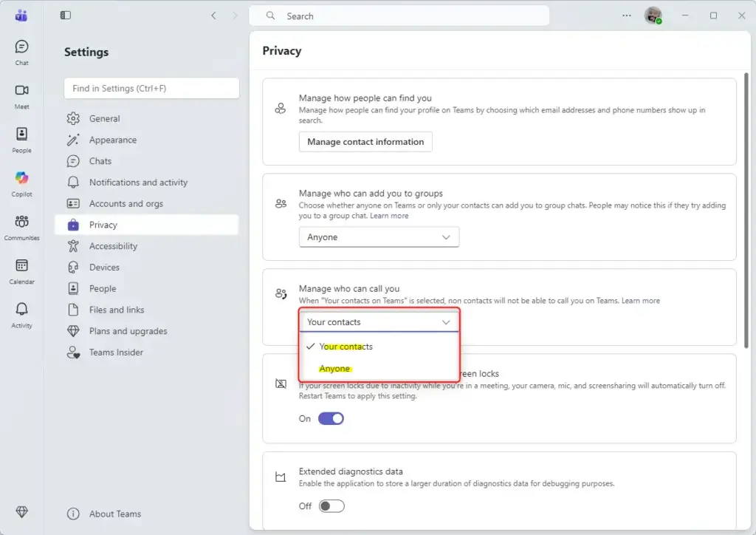Click the Find in Settings field
This screenshot has height=535, width=756.
tap(151, 88)
